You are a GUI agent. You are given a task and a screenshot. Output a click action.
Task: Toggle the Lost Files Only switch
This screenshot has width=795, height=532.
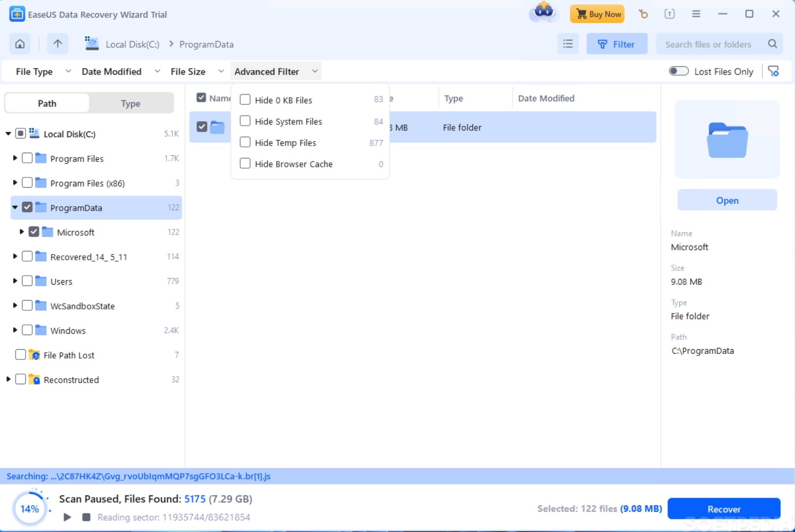pos(679,71)
